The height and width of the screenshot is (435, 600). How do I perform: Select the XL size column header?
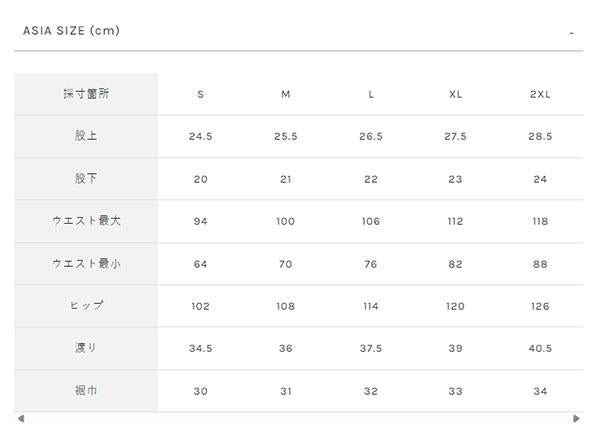[x=456, y=94]
